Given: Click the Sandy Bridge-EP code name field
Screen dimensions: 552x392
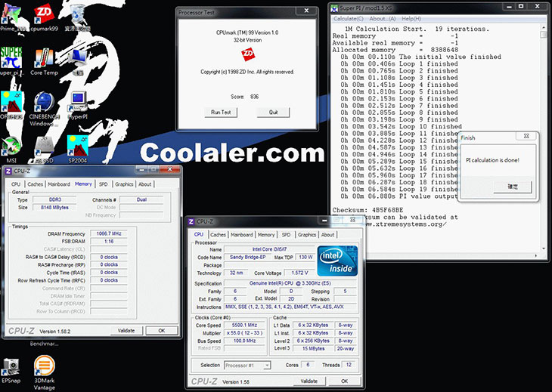Looking at the screenshot, I should tap(247, 258).
